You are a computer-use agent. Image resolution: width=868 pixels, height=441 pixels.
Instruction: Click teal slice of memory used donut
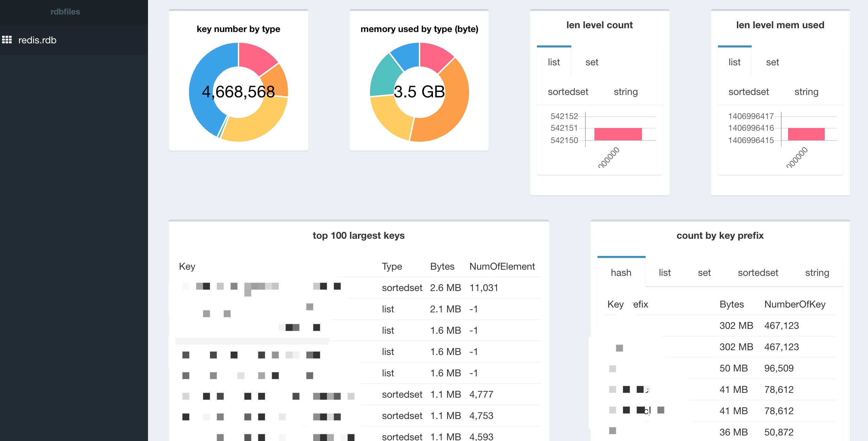384,77
